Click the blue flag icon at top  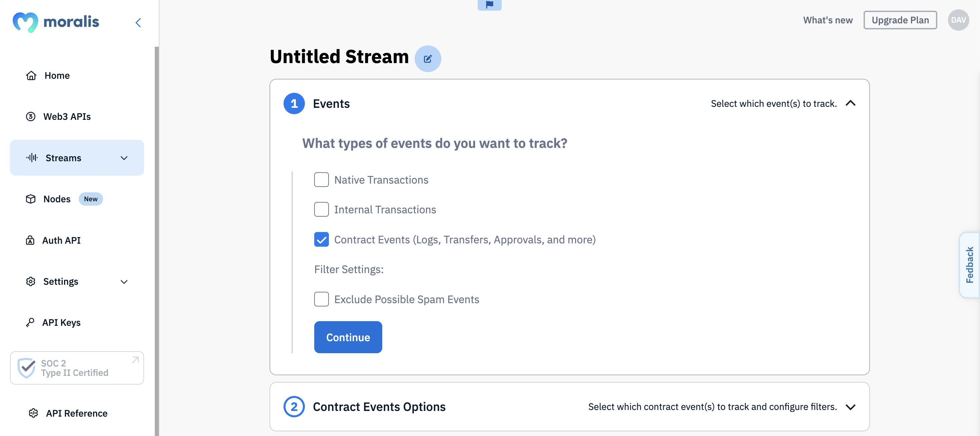click(x=490, y=5)
